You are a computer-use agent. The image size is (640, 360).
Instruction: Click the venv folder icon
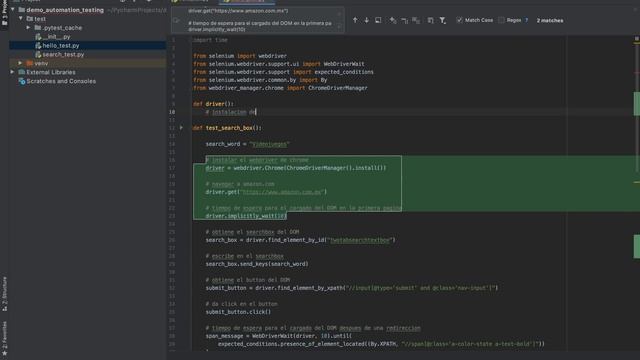[30, 63]
